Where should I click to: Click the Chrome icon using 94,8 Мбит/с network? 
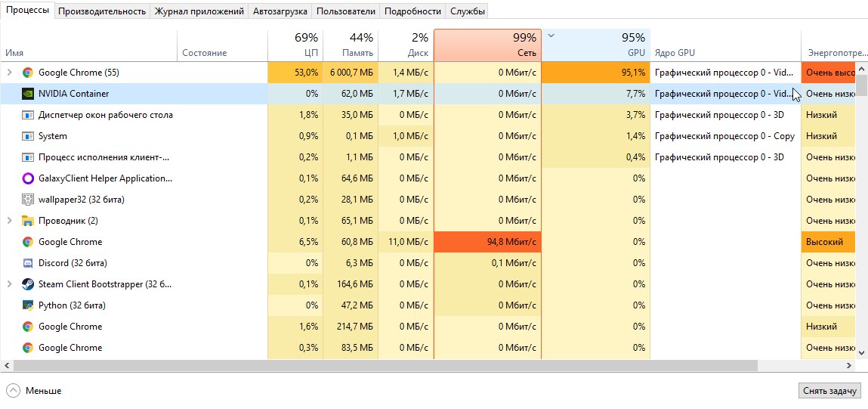click(x=28, y=242)
